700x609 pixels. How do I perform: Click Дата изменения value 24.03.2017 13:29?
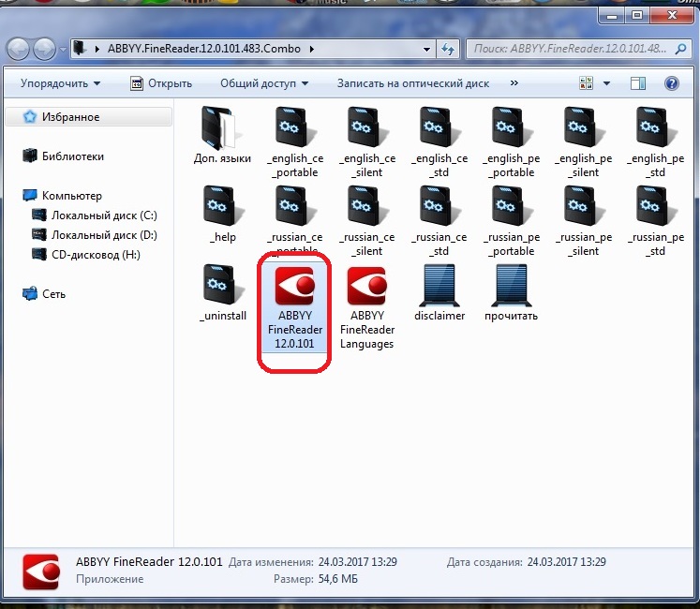pos(358,561)
